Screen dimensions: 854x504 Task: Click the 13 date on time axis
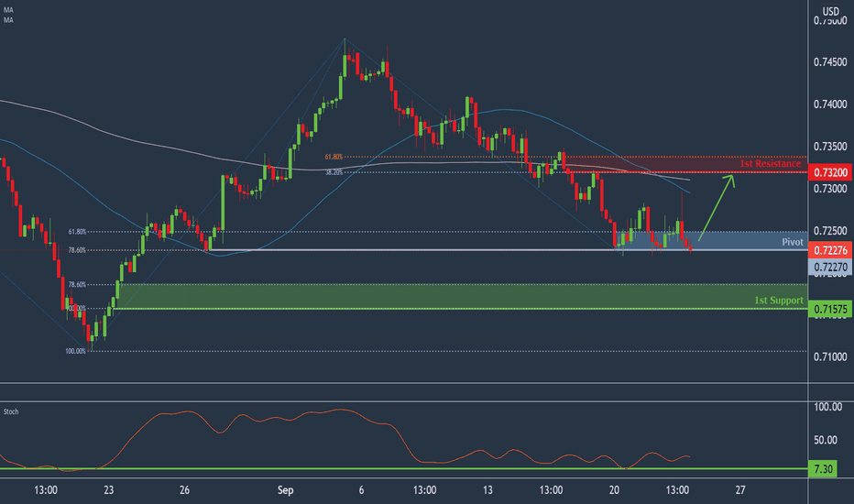pyautogui.click(x=487, y=490)
